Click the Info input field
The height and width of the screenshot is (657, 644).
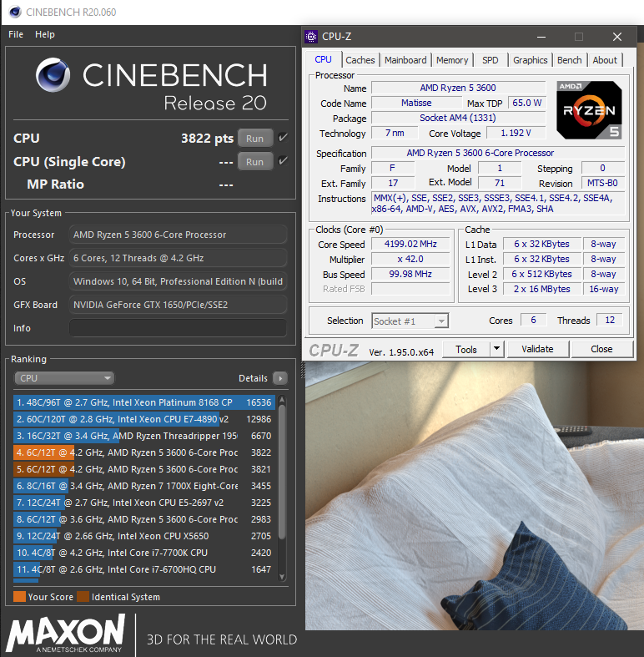[x=178, y=328]
